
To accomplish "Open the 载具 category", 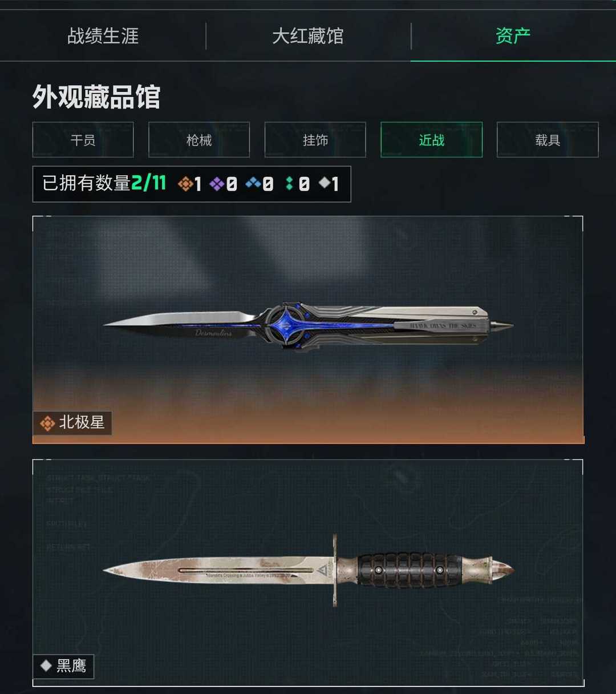I will click(548, 140).
